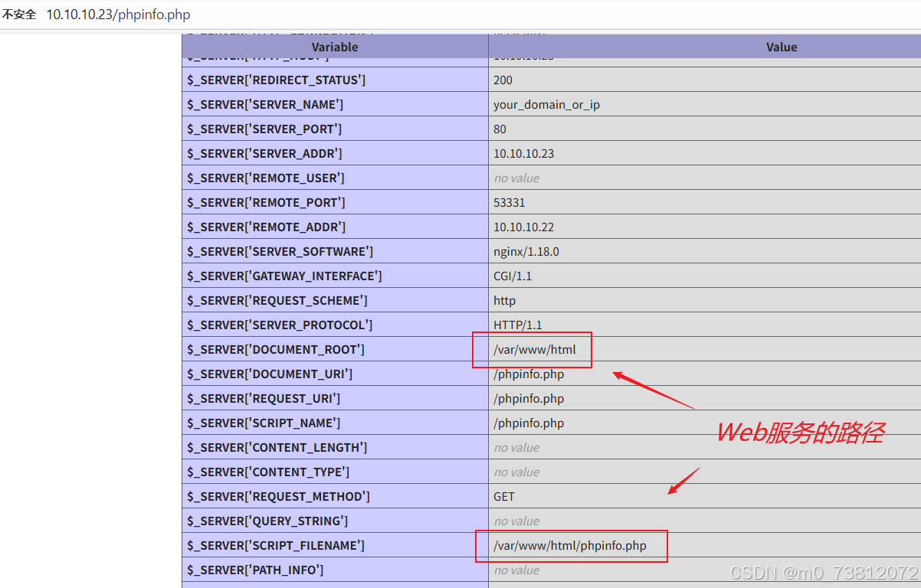The height and width of the screenshot is (588, 921).
Task: Click 'no value' in the CONTENT_TYPE row
Action: pyautogui.click(x=516, y=472)
